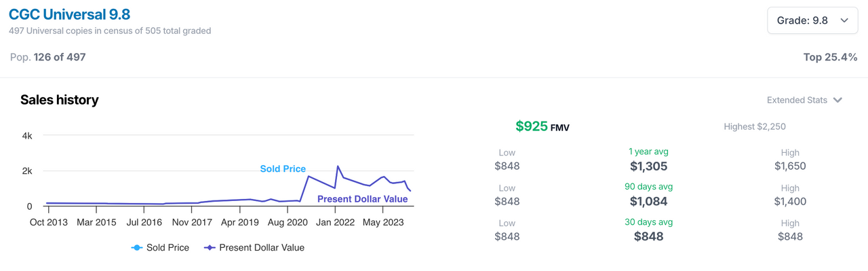This screenshot has width=868, height=271.
Task: Click the May 2023 axis label
Action: tap(383, 222)
